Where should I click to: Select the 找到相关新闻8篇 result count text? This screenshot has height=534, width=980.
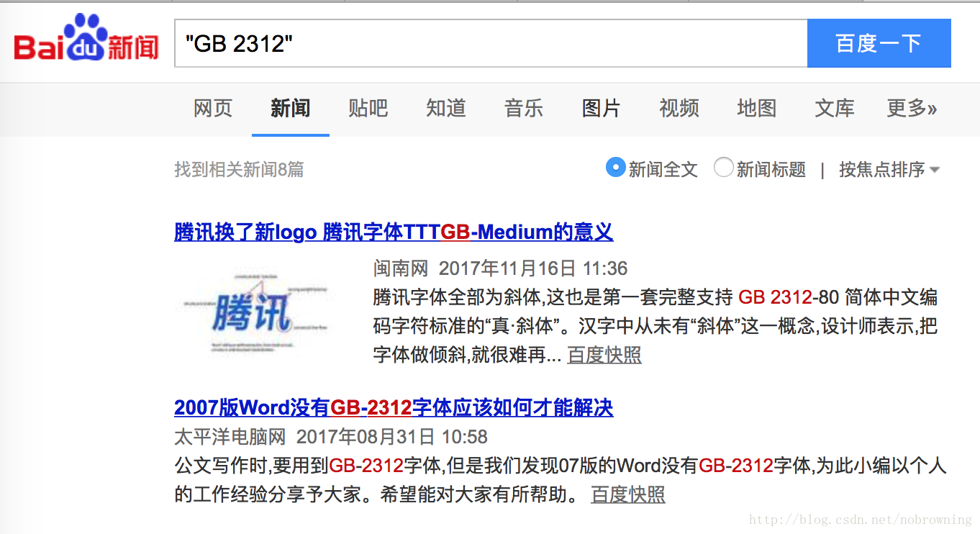pos(239,170)
